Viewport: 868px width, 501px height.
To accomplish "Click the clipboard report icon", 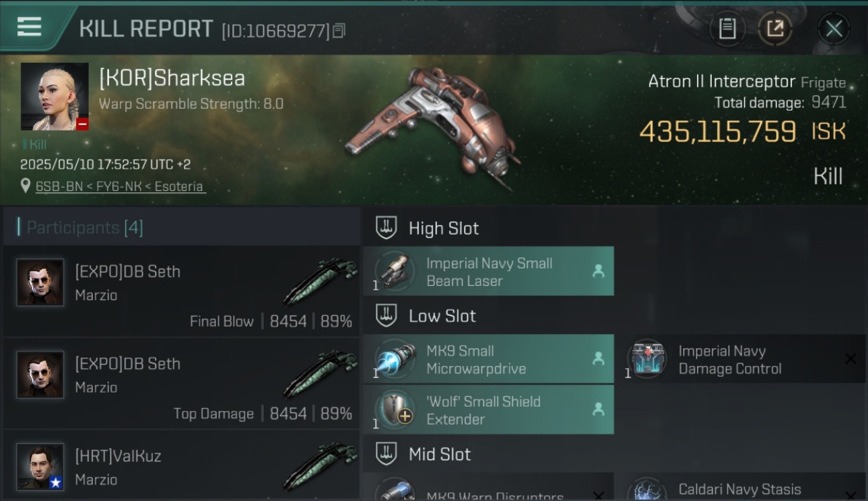I will point(727,29).
